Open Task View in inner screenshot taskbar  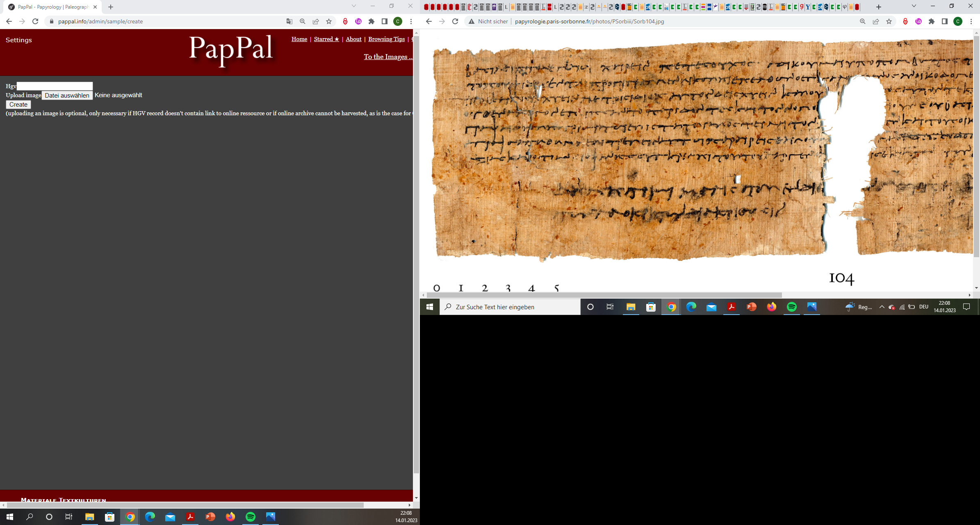[x=610, y=307]
